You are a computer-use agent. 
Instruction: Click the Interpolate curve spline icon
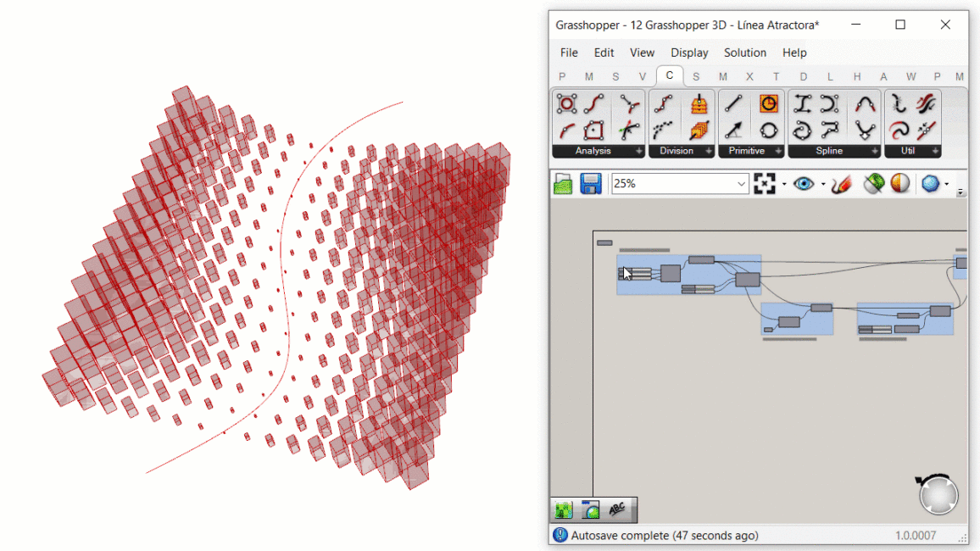pyautogui.click(x=865, y=104)
